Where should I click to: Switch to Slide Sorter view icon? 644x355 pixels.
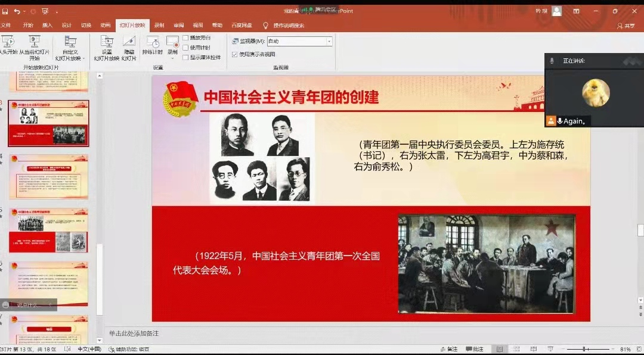pyautogui.click(x=516, y=349)
